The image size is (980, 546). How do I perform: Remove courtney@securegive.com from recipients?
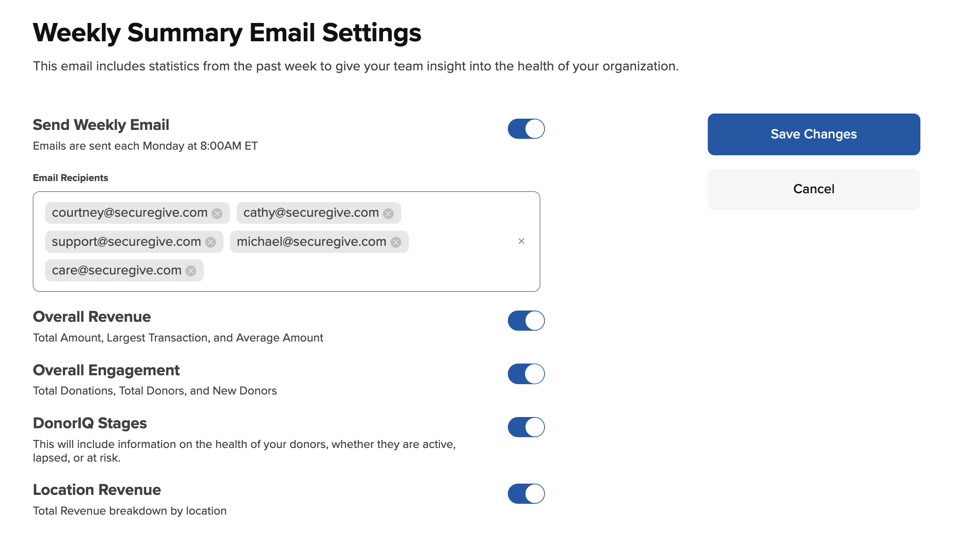[217, 213]
